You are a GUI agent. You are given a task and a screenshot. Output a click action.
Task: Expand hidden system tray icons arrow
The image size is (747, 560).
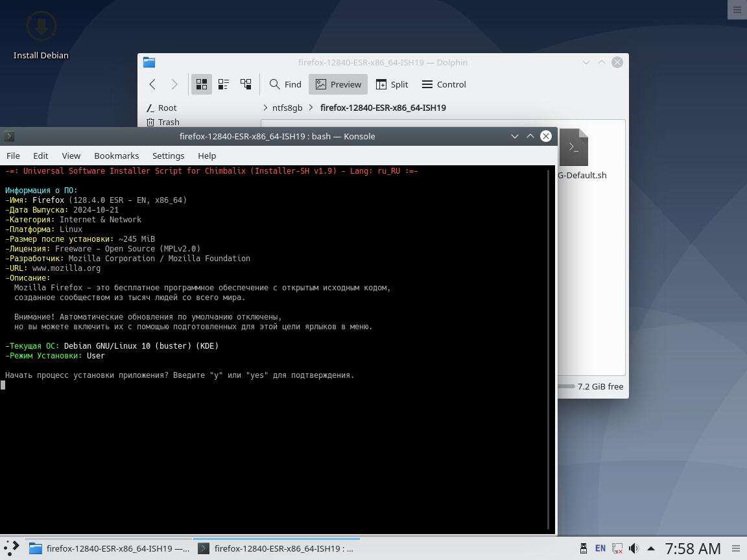[x=650, y=548]
